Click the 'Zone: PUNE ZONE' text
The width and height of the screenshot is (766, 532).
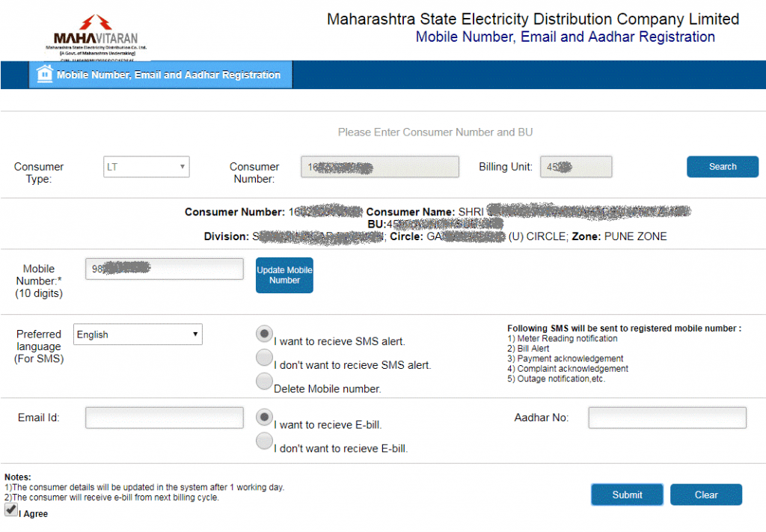click(x=619, y=236)
